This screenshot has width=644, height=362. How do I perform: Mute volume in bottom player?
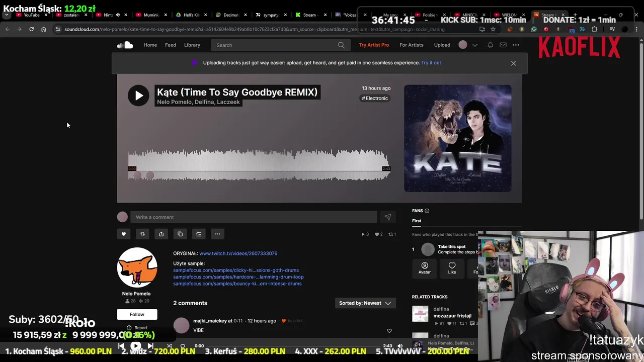tap(400, 346)
